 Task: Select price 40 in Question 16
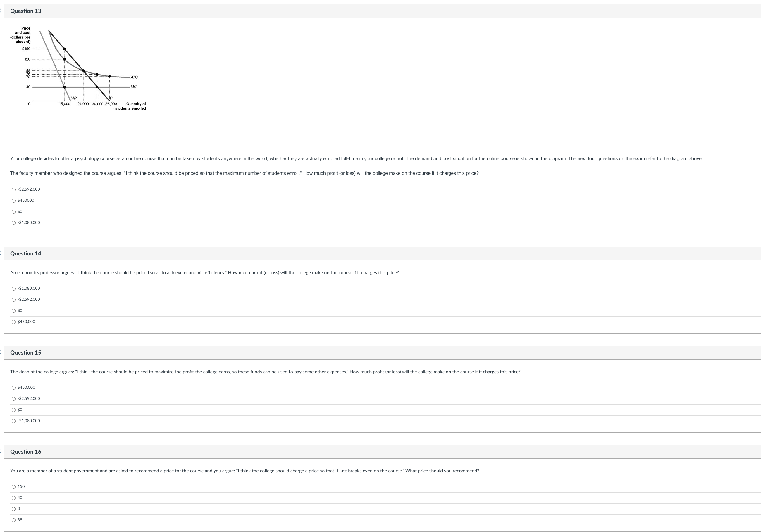click(13, 498)
